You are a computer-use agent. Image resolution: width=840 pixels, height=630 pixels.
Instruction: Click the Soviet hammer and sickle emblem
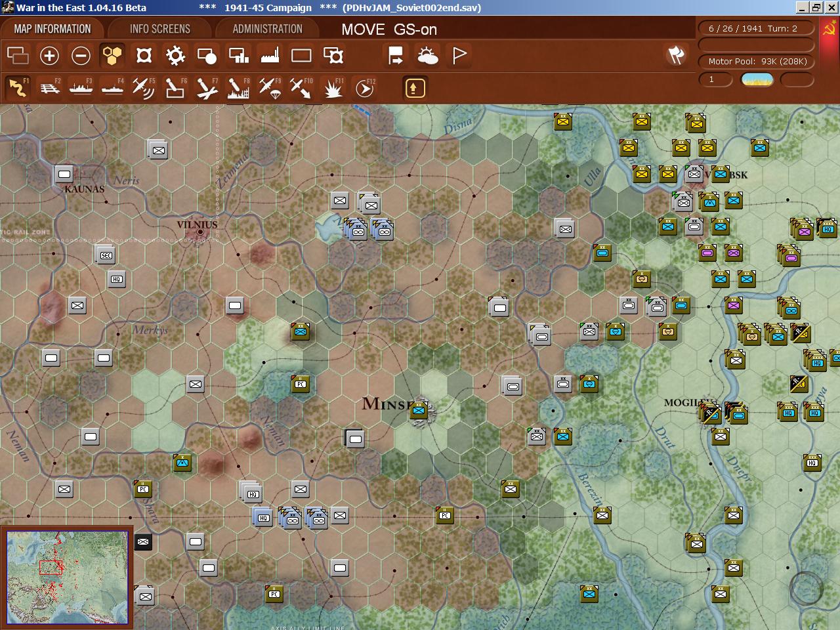click(x=830, y=29)
